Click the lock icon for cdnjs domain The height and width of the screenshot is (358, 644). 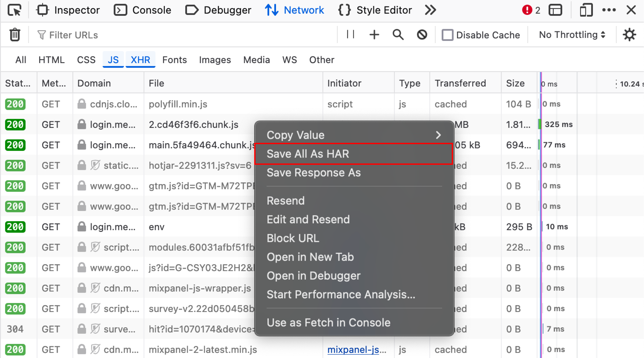click(82, 104)
